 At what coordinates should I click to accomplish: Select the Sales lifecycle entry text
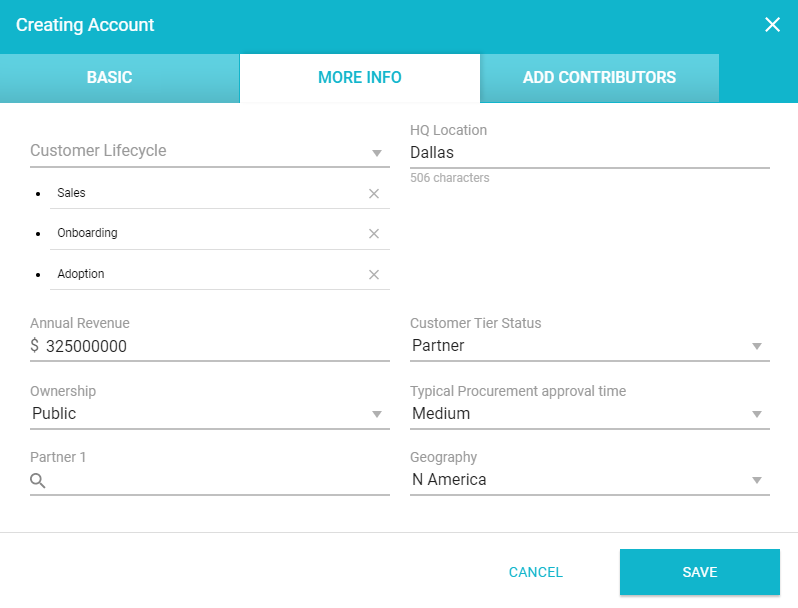[x=72, y=193]
